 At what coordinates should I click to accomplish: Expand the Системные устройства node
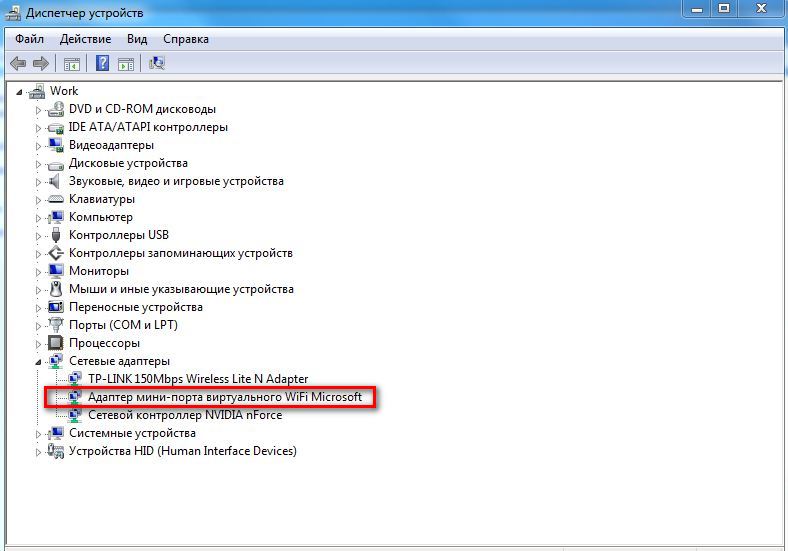click(x=39, y=433)
